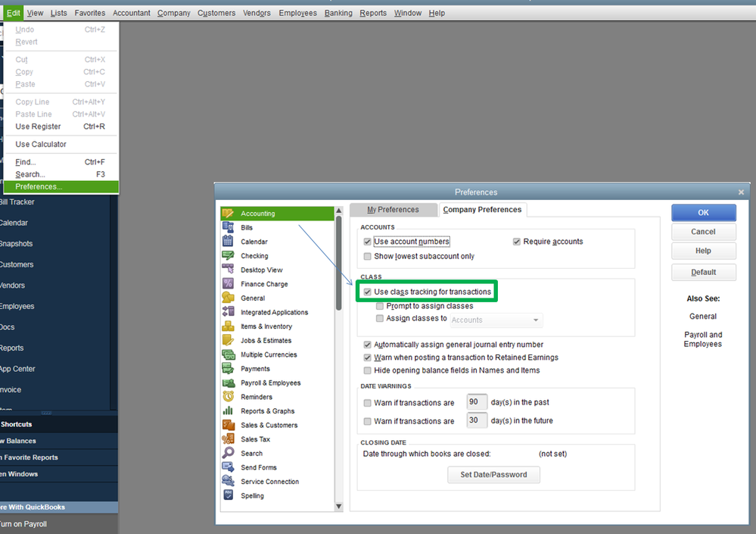This screenshot has width=756, height=534.
Task: Click the preferences list scroll down arrow
Action: click(x=338, y=507)
